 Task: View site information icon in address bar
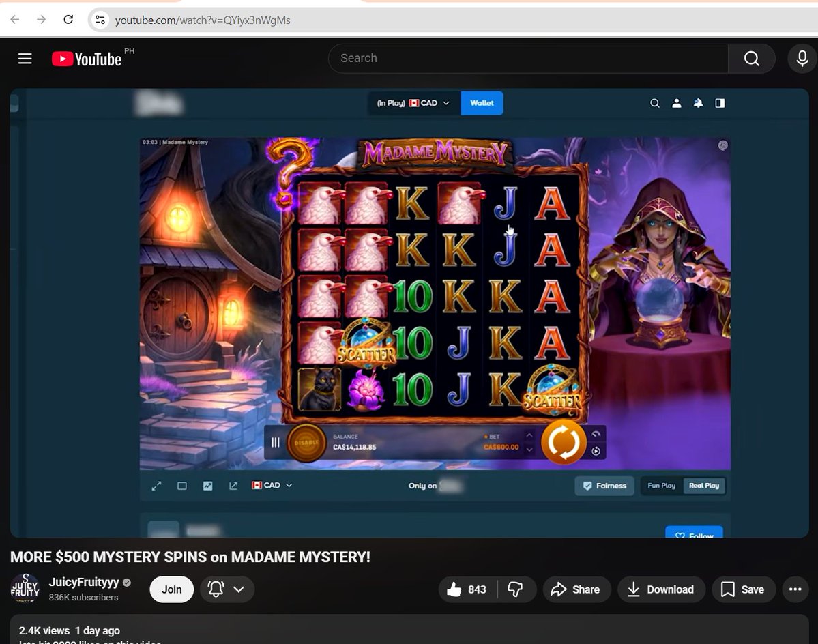(x=100, y=20)
